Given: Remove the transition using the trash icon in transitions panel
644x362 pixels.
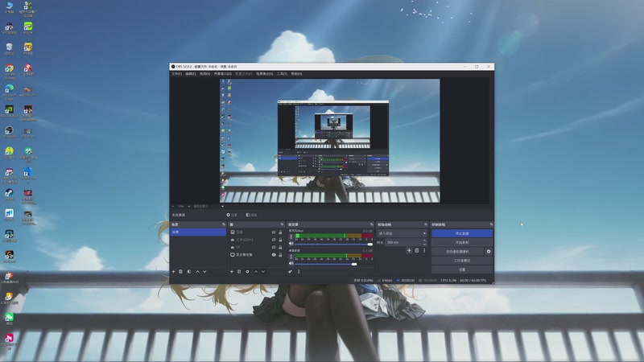Looking at the screenshot, I should pyautogui.click(x=417, y=250).
